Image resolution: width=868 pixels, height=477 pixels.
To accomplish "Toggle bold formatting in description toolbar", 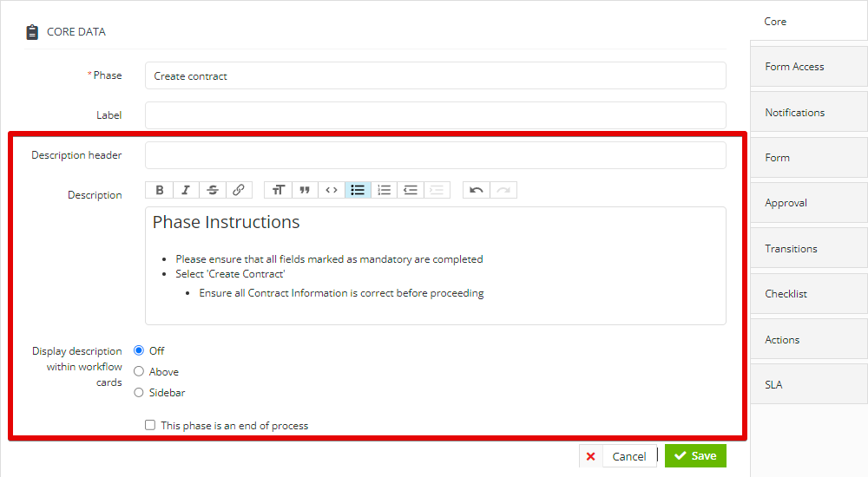I will tap(160, 190).
